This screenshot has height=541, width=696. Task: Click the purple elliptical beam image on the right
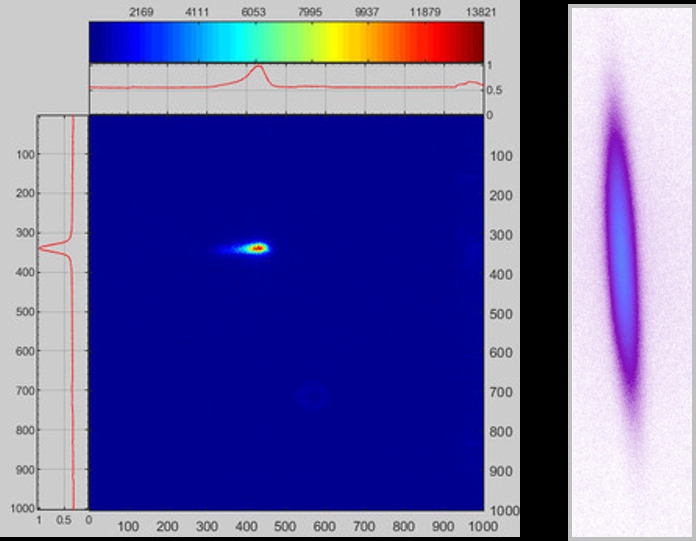[x=621, y=257]
